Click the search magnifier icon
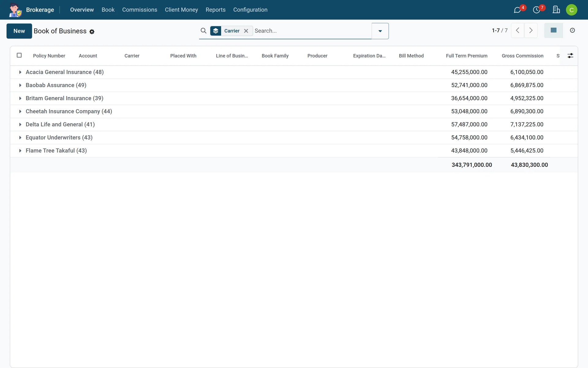The width and height of the screenshot is (588, 368). [x=203, y=31]
